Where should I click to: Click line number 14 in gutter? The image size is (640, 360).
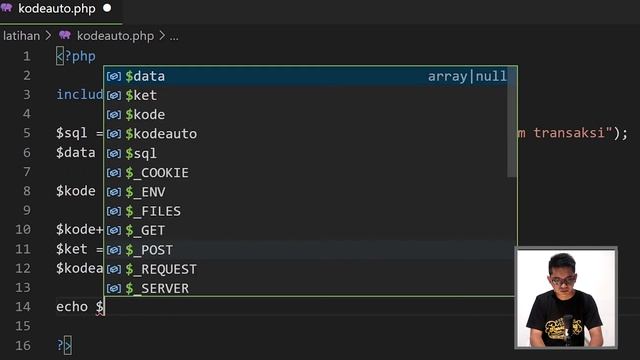point(23,307)
